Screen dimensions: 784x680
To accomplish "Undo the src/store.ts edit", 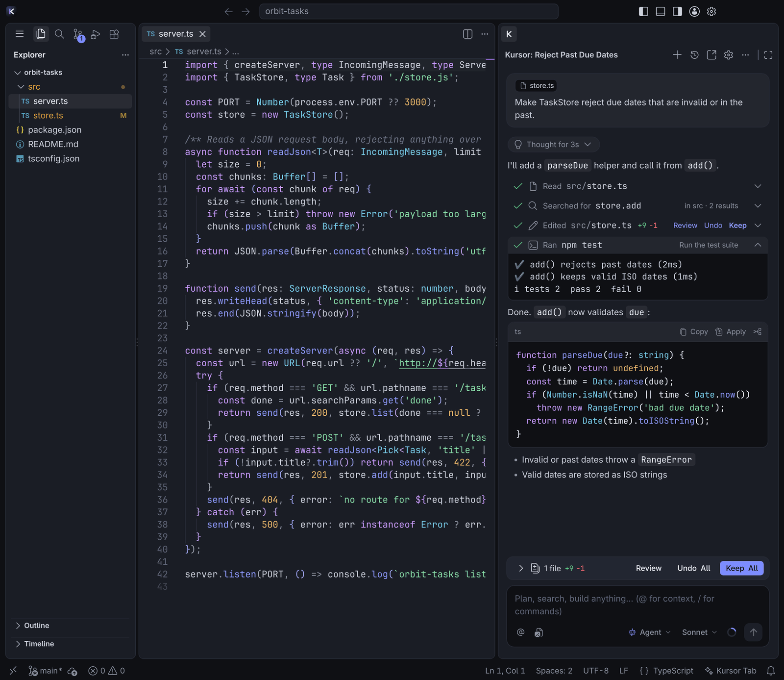I will click(713, 226).
